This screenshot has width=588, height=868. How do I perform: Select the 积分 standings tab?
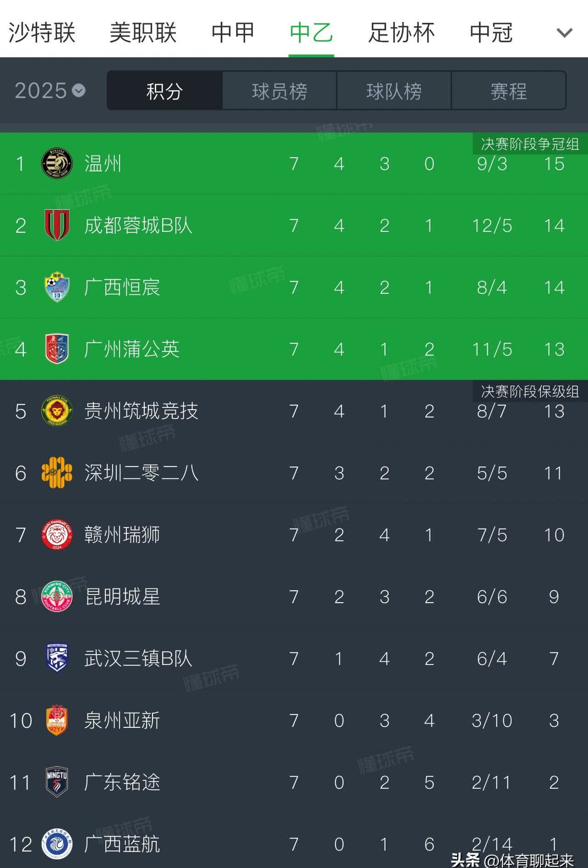click(x=164, y=91)
